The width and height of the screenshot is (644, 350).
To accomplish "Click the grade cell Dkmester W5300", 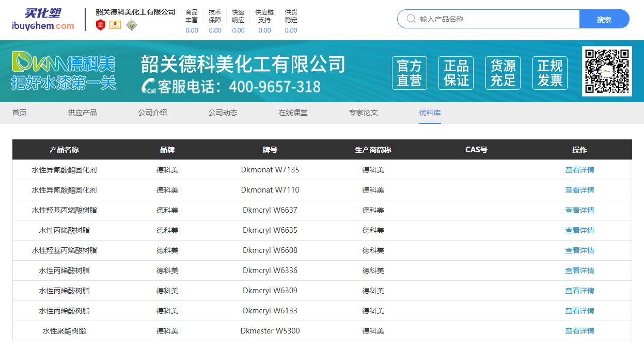I will [x=270, y=331].
